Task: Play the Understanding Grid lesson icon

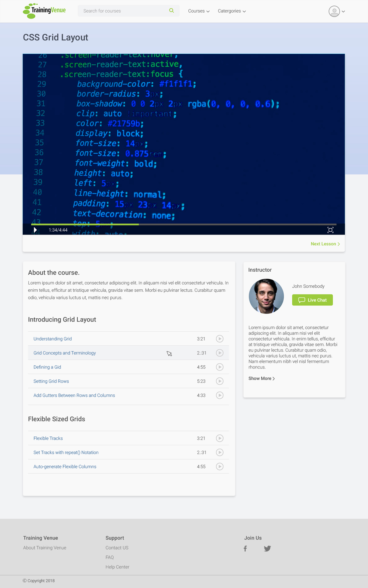Action: click(220, 339)
